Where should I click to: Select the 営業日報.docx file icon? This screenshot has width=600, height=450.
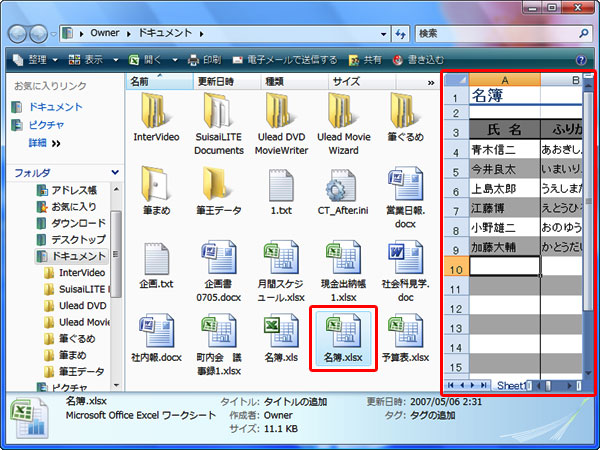(x=406, y=184)
